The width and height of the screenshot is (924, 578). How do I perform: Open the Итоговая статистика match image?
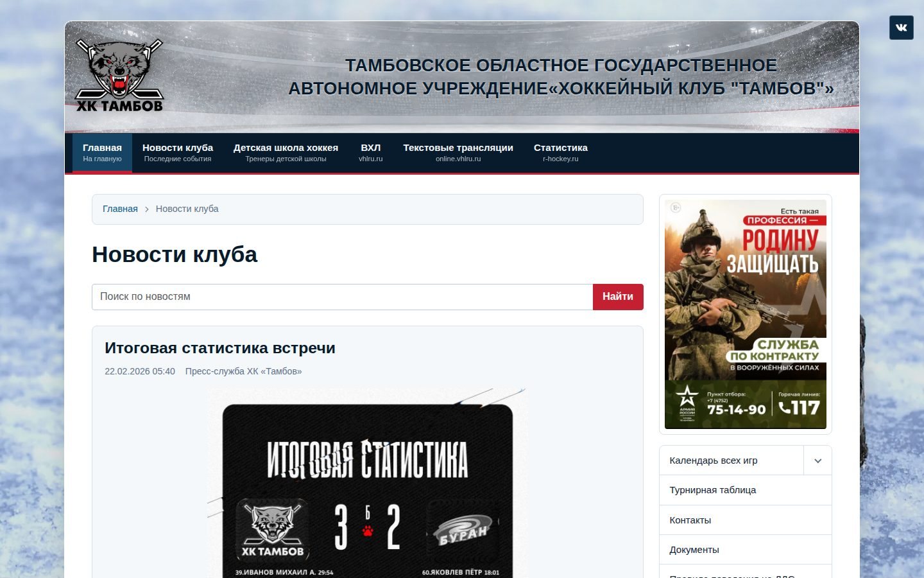[x=368, y=483]
